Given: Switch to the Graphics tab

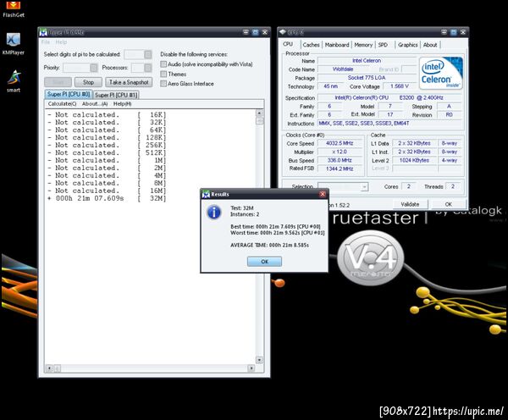Looking at the screenshot, I should tap(407, 45).
